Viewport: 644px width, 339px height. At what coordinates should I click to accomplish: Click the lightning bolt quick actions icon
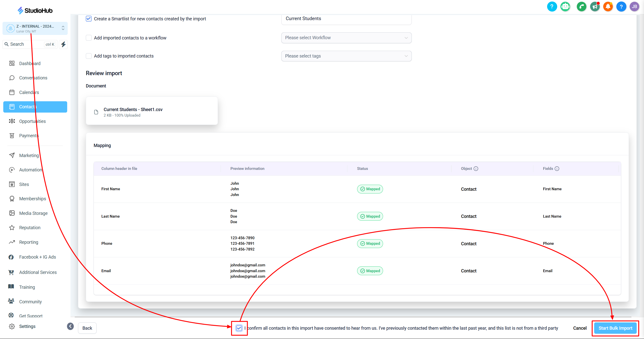(63, 44)
